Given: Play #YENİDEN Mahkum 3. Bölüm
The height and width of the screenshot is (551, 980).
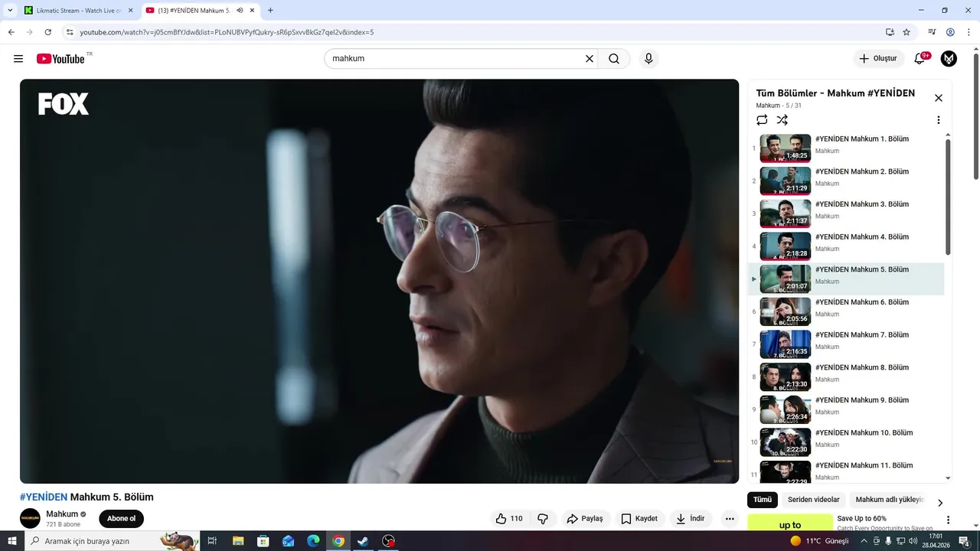Looking at the screenshot, I should 846,214.
